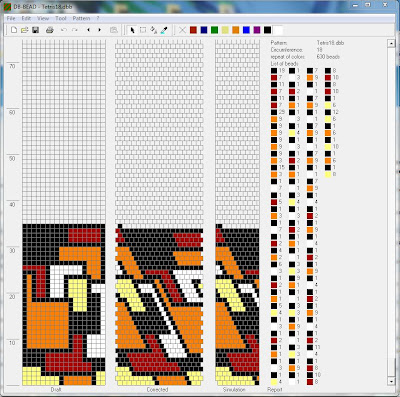Viewport: 400px width, 397px height.
Task: Select the bright blue color swatch
Action: 246,30
